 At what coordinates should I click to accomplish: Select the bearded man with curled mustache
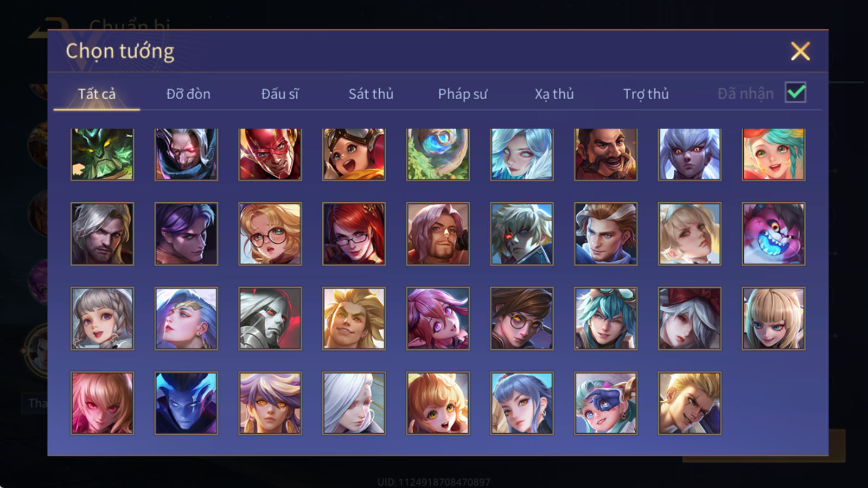click(605, 155)
